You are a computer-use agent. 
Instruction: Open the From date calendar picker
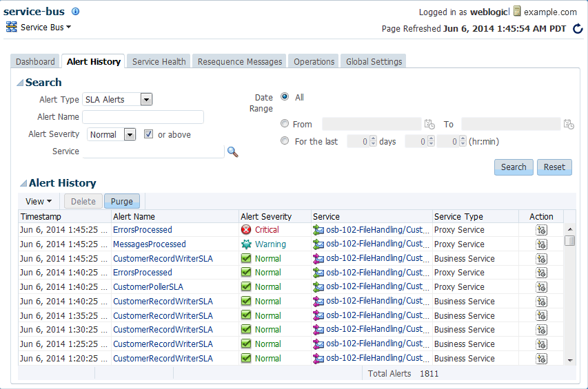coord(429,124)
